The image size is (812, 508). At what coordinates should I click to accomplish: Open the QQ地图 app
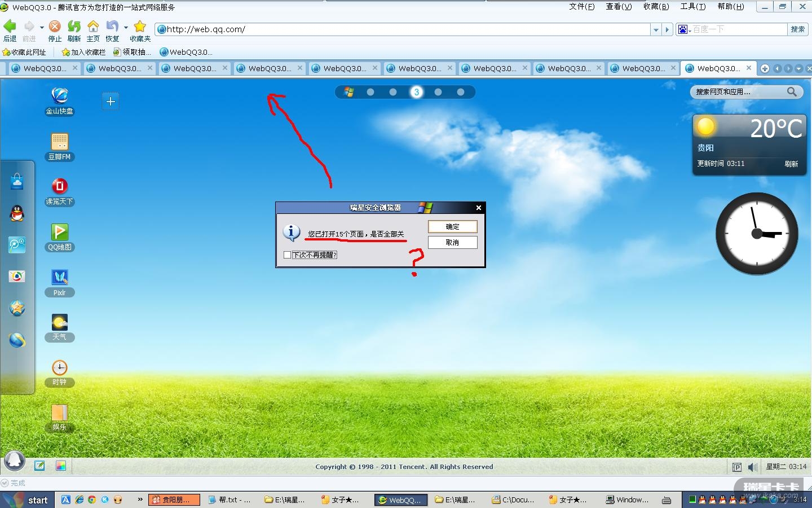(59, 237)
